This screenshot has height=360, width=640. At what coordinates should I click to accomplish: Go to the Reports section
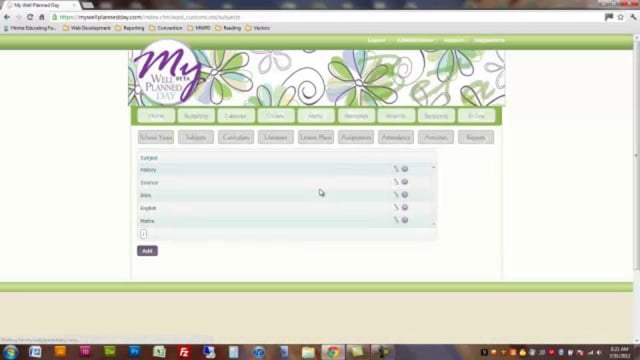[476, 138]
